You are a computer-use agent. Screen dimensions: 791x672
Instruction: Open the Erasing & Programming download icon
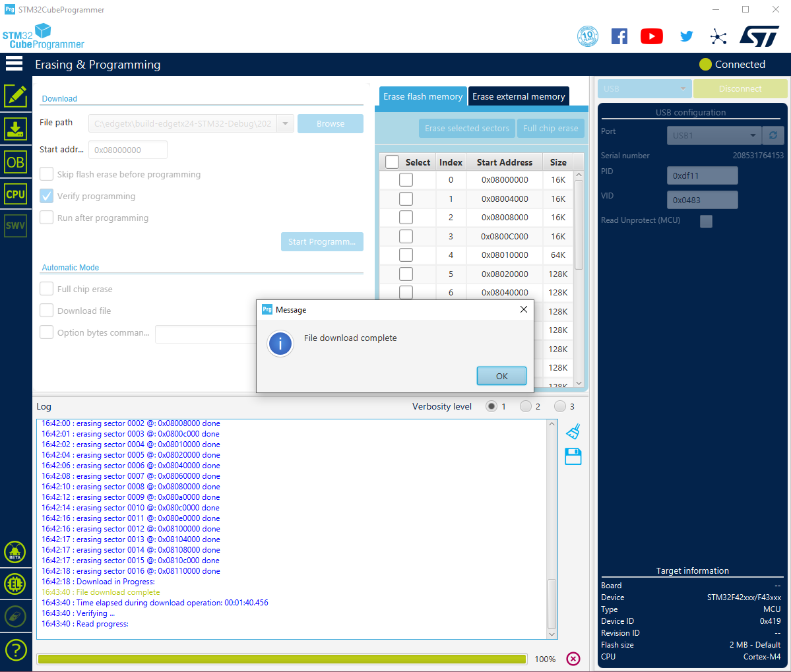(x=15, y=128)
